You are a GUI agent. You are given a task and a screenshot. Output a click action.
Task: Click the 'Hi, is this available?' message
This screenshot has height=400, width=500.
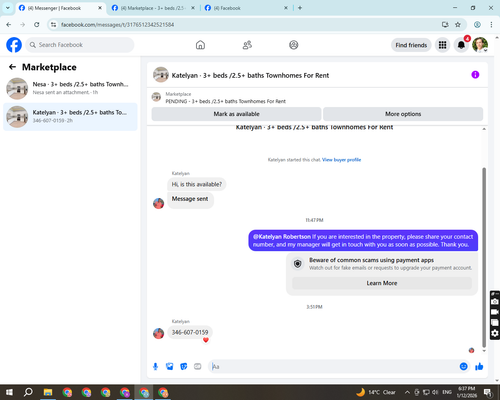coord(197,184)
